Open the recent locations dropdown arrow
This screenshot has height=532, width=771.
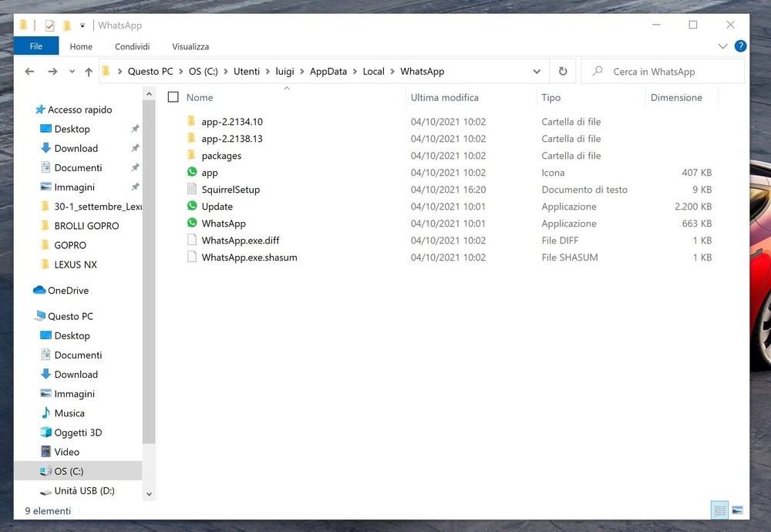coord(72,72)
